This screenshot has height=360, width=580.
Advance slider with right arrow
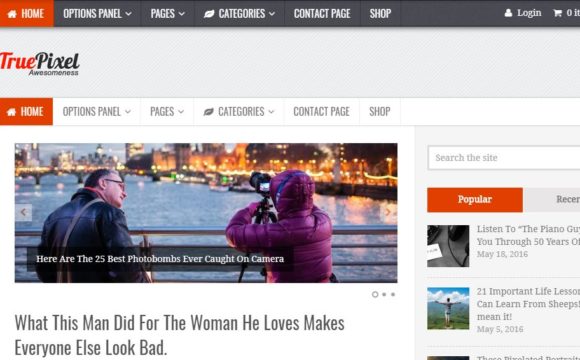(x=388, y=212)
